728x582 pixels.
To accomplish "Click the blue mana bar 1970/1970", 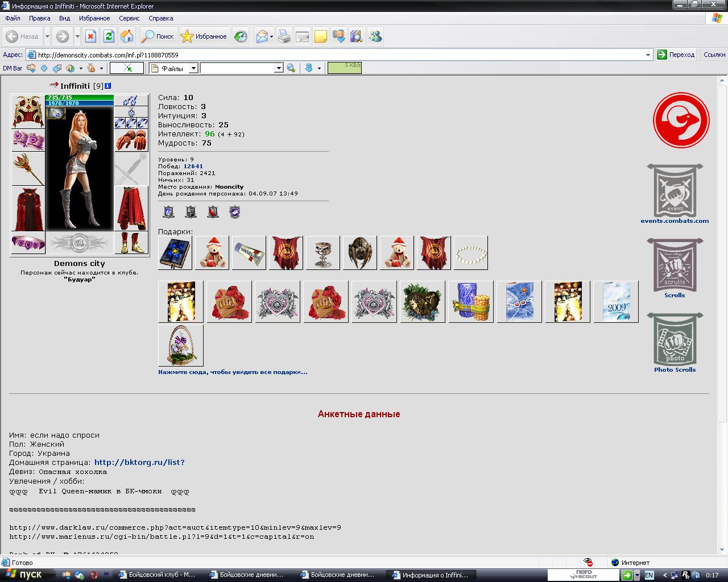I will tap(80, 103).
